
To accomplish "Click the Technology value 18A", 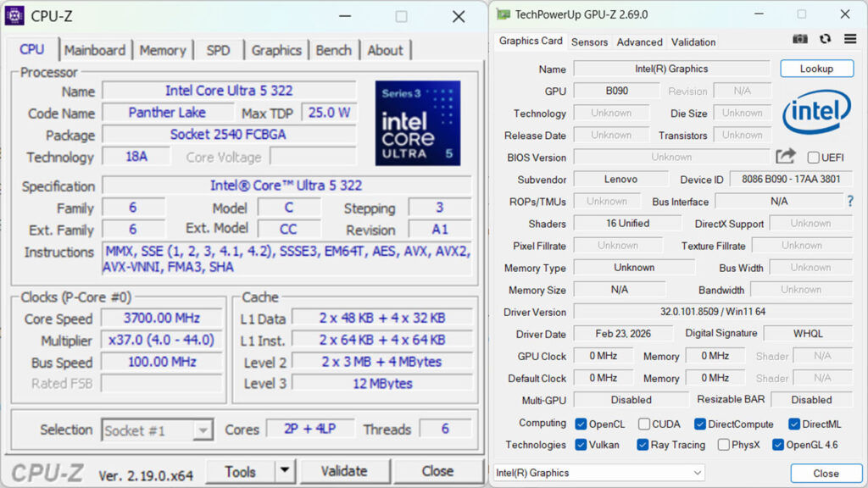I will [136, 157].
